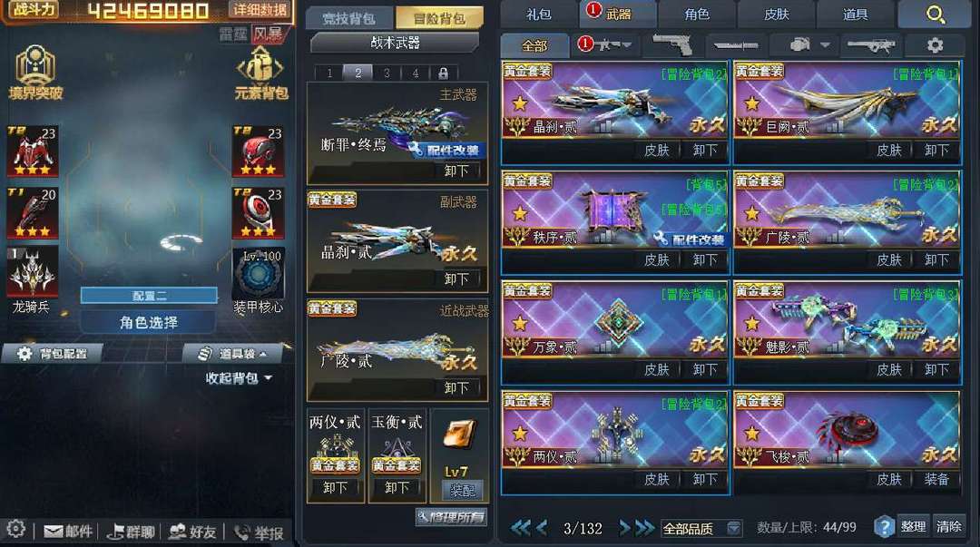Open 邮件 mail icon
This screenshot has width=980, height=547.
(x=67, y=532)
